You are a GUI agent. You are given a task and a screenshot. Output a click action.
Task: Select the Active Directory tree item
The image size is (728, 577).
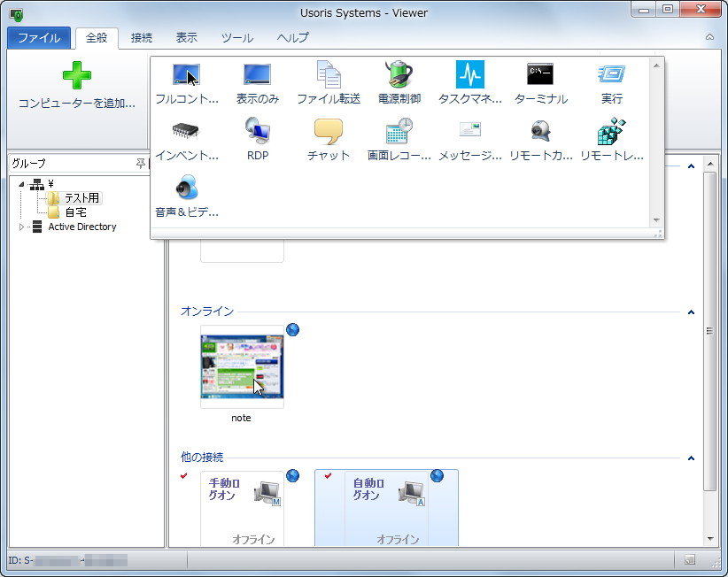[x=82, y=227]
